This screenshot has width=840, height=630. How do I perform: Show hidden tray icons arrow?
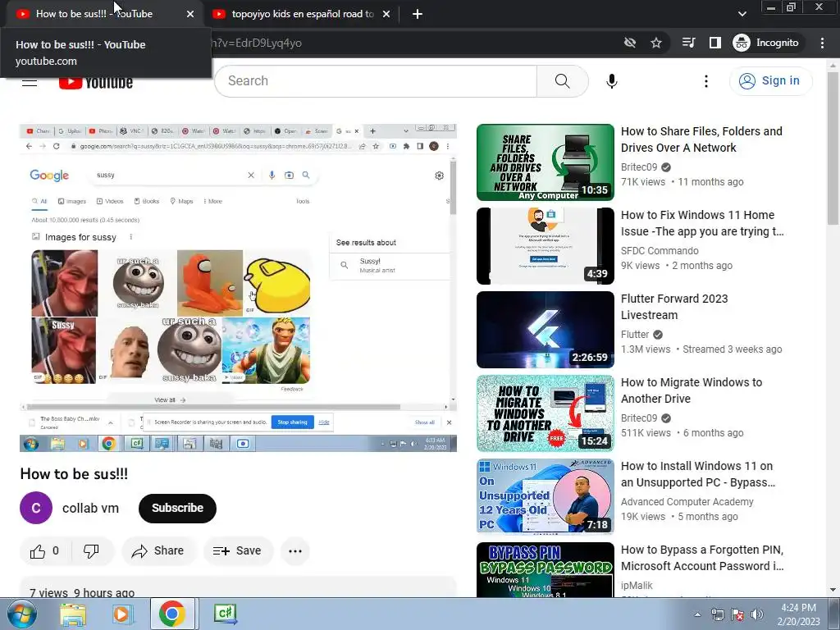697,614
